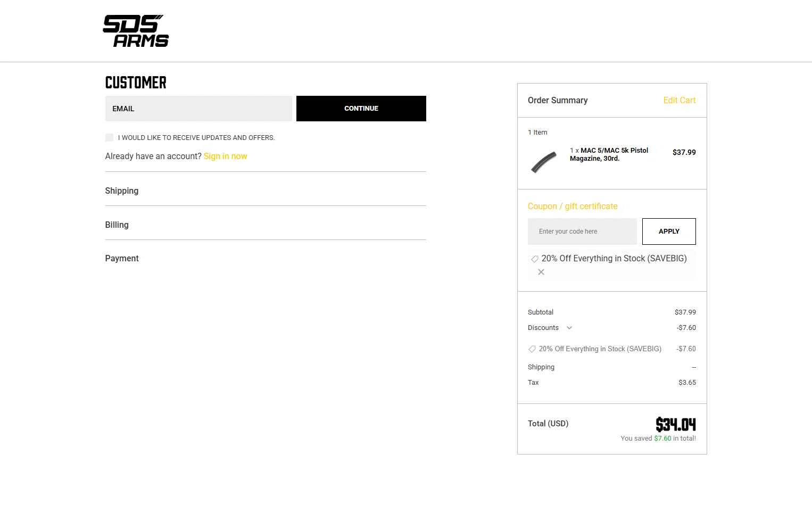Image resolution: width=812 pixels, height=529 pixels.
Task: Click the Discounts row label
Action: (543, 328)
